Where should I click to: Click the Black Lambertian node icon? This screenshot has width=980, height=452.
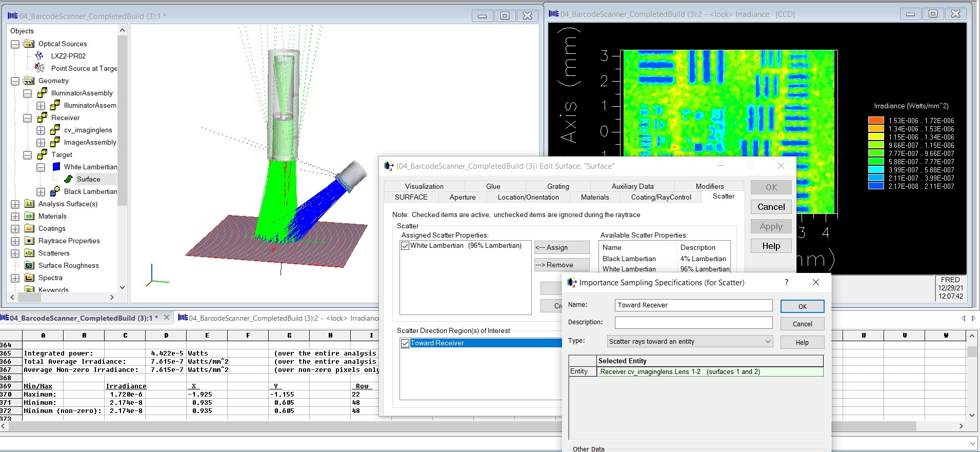[x=55, y=191]
